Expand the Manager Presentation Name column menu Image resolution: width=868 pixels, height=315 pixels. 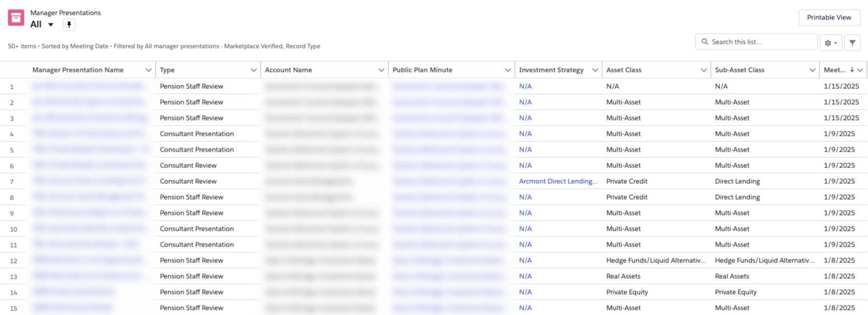click(x=148, y=70)
